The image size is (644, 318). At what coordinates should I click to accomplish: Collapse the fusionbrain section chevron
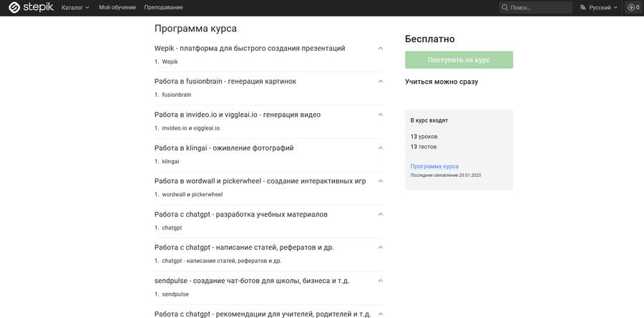(381, 82)
